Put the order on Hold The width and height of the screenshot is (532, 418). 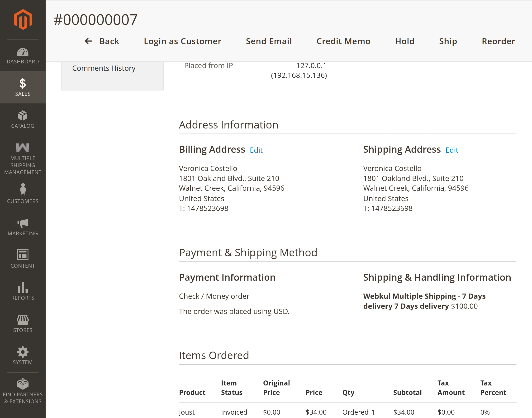pyautogui.click(x=404, y=41)
